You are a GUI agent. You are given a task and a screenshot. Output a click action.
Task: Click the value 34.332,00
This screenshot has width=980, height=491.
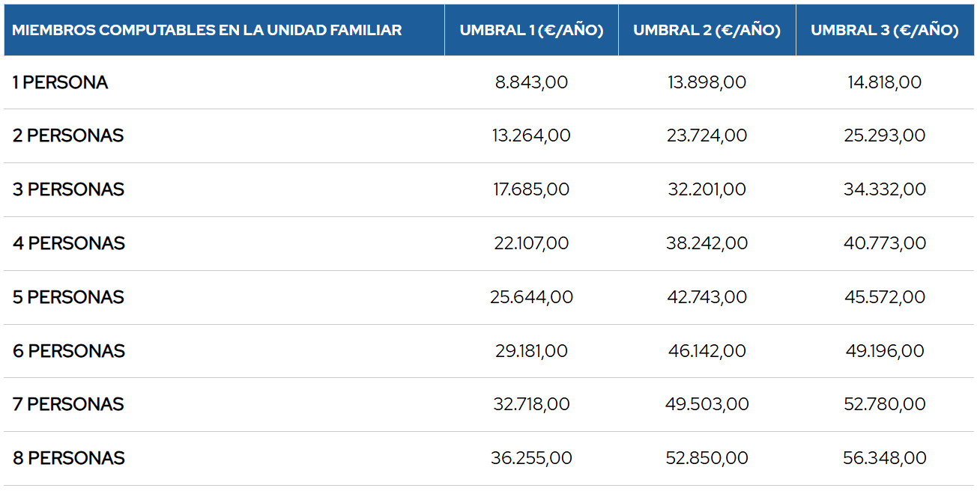tap(884, 189)
